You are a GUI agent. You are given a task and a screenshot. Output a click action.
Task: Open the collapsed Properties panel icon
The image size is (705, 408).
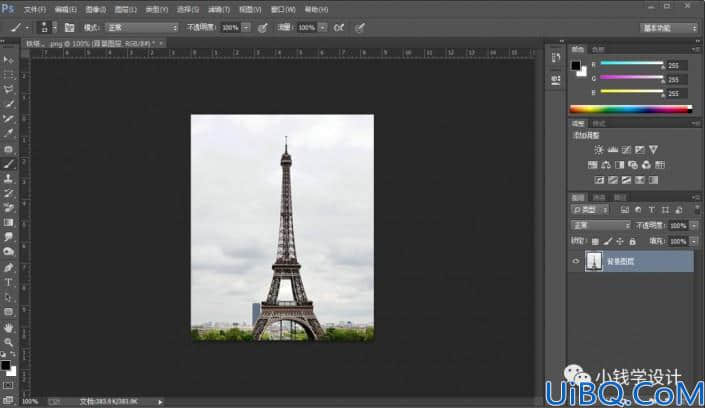pos(556,79)
